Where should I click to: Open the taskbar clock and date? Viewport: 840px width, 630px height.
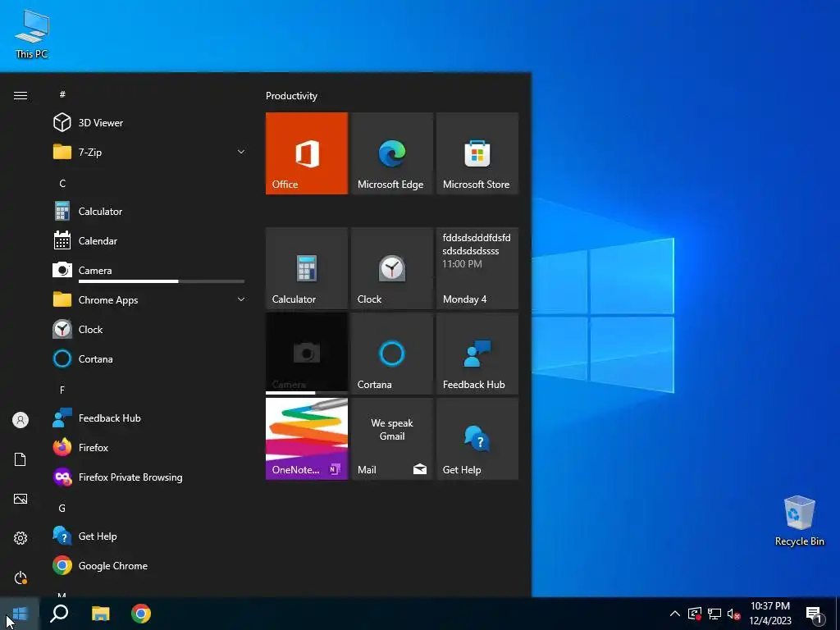[770, 614]
